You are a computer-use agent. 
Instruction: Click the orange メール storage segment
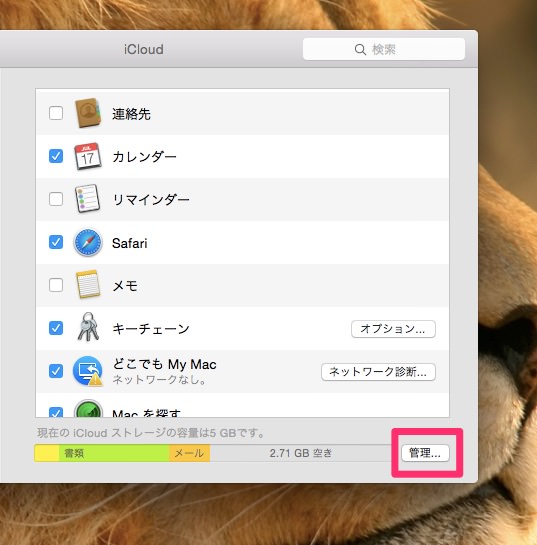point(189,453)
